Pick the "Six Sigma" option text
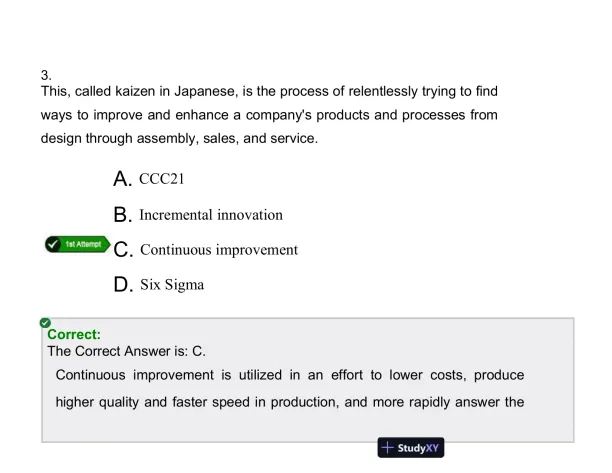Viewport: 612px width, 473px height. 172,286
